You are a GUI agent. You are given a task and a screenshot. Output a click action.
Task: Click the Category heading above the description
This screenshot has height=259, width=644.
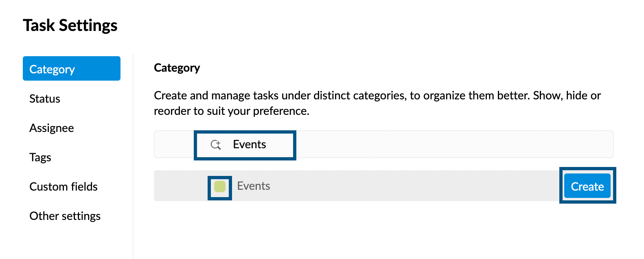[x=177, y=68]
